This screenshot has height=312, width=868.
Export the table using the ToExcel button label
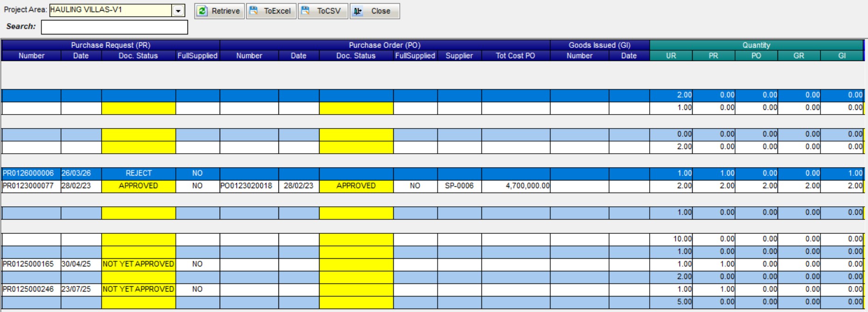click(x=277, y=11)
